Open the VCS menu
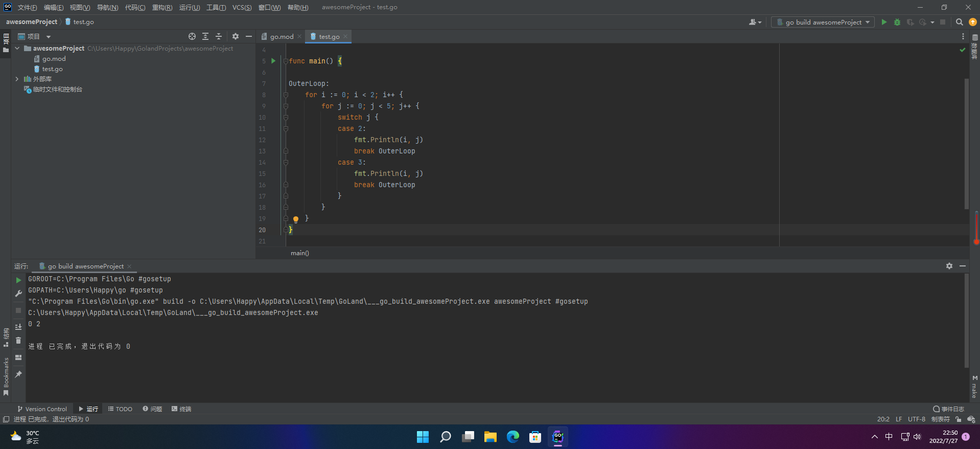The image size is (980, 449). pos(242,7)
